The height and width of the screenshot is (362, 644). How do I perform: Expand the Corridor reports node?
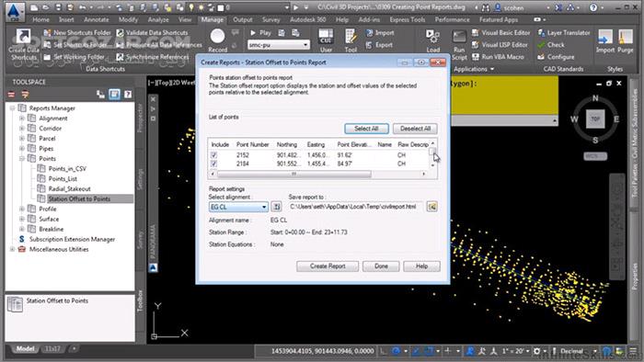(22, 129)
